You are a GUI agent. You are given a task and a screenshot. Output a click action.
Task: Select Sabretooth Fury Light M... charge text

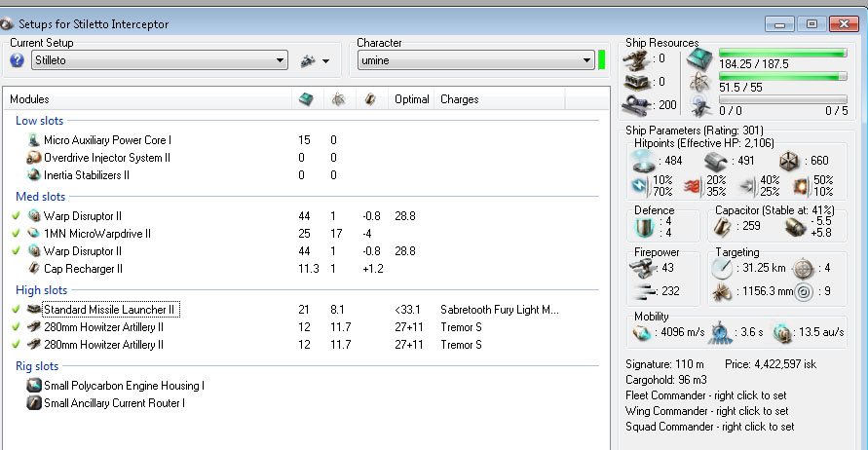click(x=500, y=310)
